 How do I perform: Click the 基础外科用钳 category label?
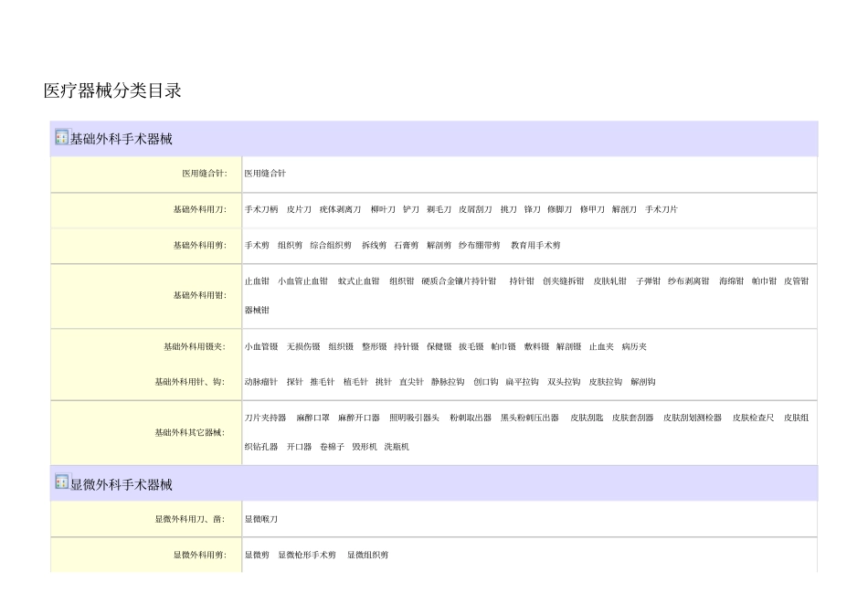(x=200, y=295)
